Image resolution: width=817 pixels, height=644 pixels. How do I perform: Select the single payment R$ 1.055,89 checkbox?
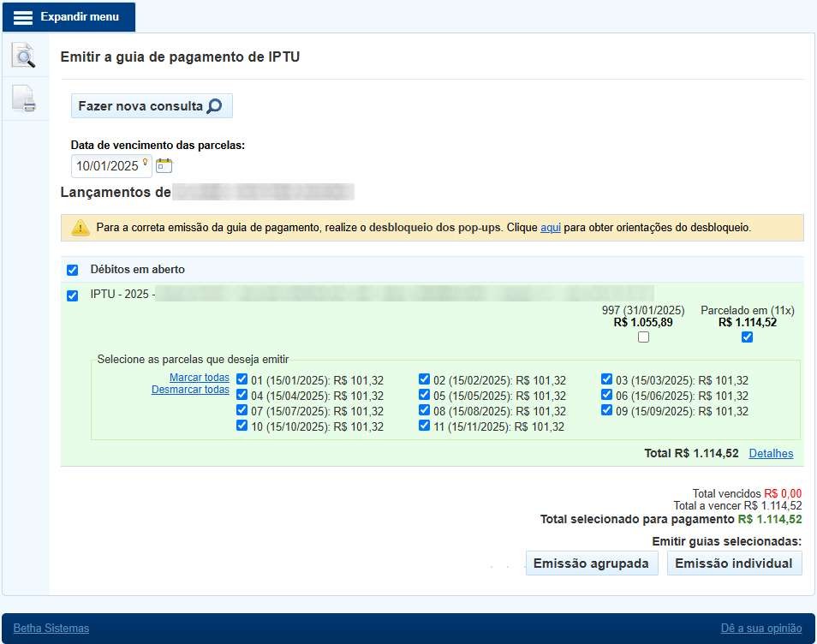point(644,337)
